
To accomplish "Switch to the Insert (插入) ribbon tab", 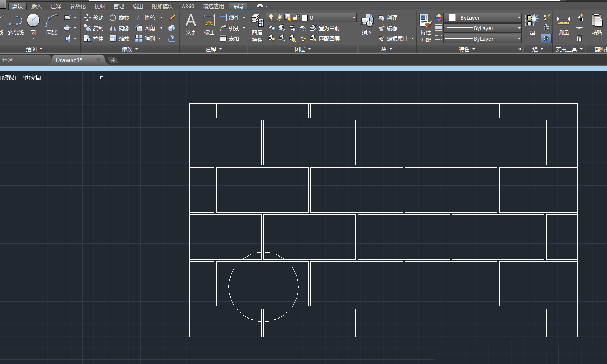I will [x=37, y=7].
